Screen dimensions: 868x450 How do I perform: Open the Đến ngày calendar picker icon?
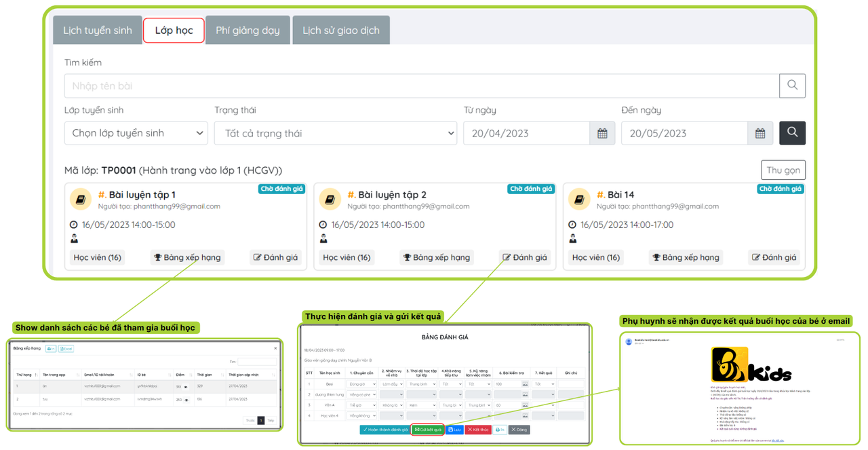pyautogui.click(x=760, y=134)
